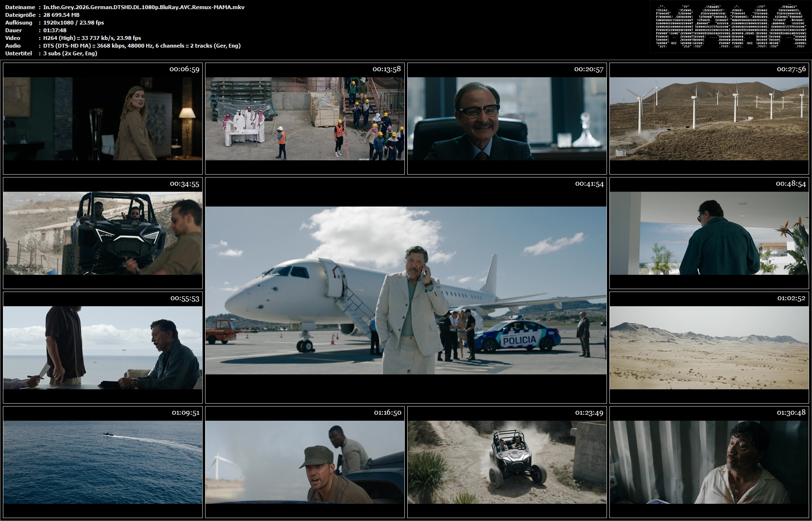The height and width of the screenshot is (521, 812).
Task: Open the empty desert landscape thumbnail
Action: coord(709,348)
